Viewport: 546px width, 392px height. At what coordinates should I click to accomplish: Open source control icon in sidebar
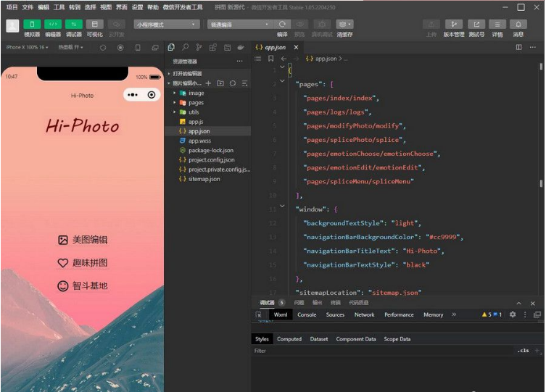coord(199,47)
